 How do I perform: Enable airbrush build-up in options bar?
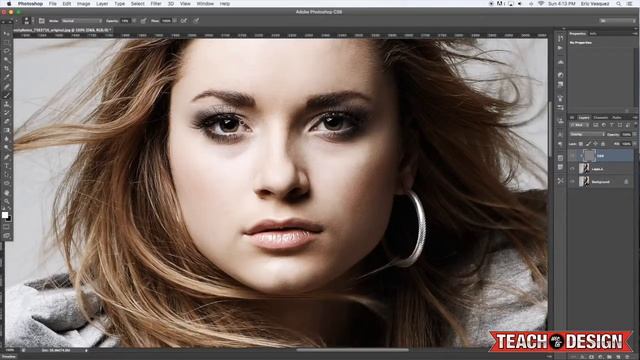[184, 20]
